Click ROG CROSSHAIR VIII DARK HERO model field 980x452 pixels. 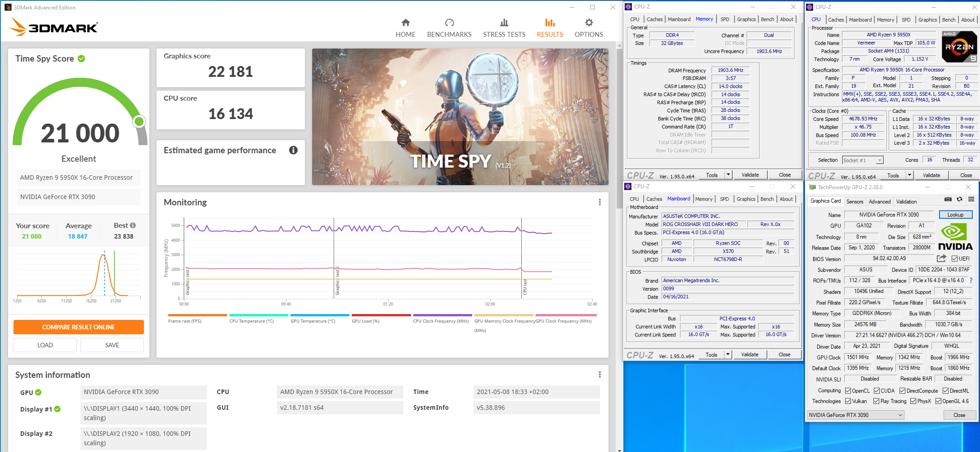pyautogui.click(x=704, y=224)
